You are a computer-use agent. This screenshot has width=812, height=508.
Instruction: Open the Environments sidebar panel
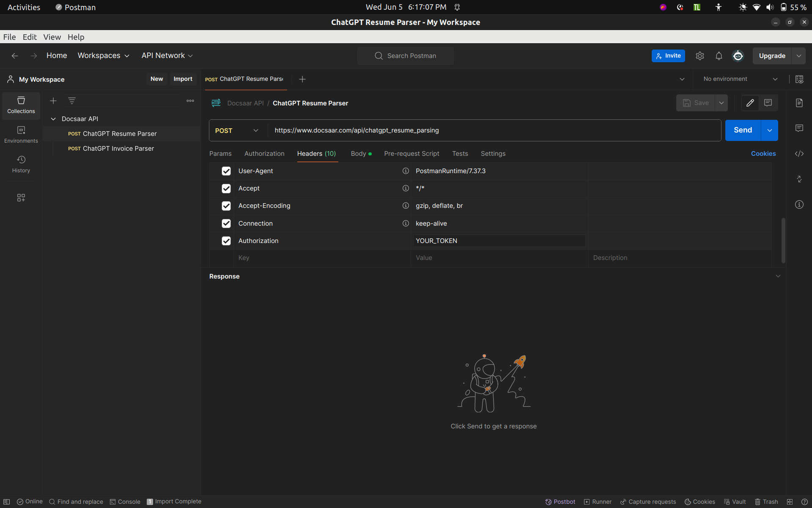(x=21, y=135)
